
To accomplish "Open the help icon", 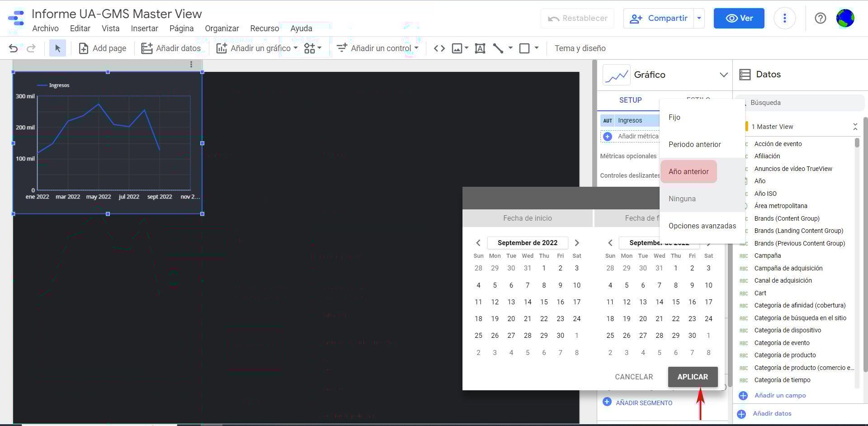I will click(x=820, y=18).
